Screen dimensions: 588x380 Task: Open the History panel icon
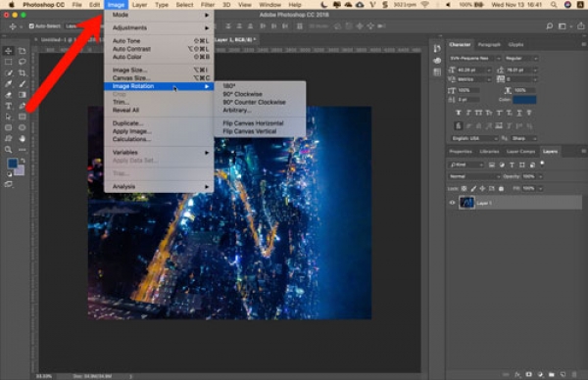coord(437,49)
